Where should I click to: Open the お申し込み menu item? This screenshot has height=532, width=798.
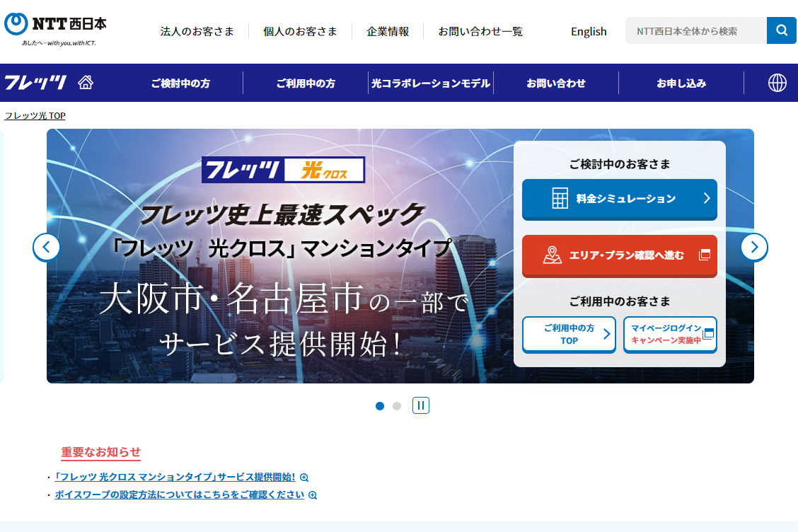click(x=681, y=82)
